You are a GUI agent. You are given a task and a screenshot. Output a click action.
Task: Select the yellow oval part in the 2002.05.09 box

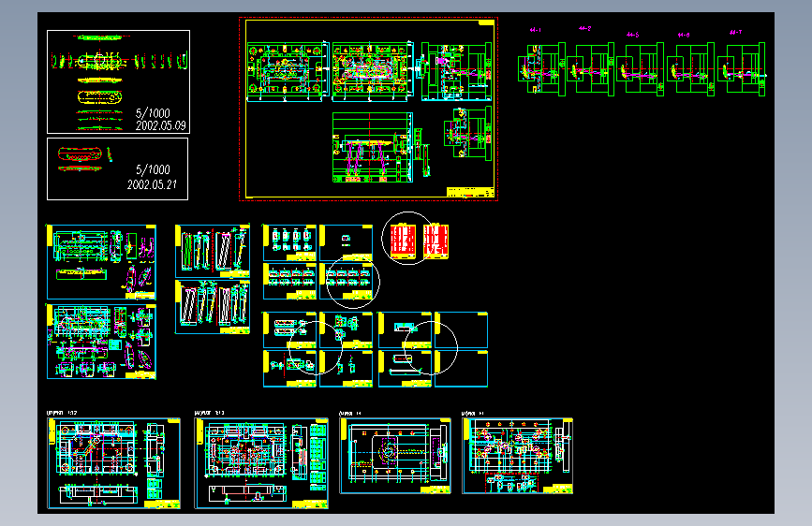tap(99, 96)
